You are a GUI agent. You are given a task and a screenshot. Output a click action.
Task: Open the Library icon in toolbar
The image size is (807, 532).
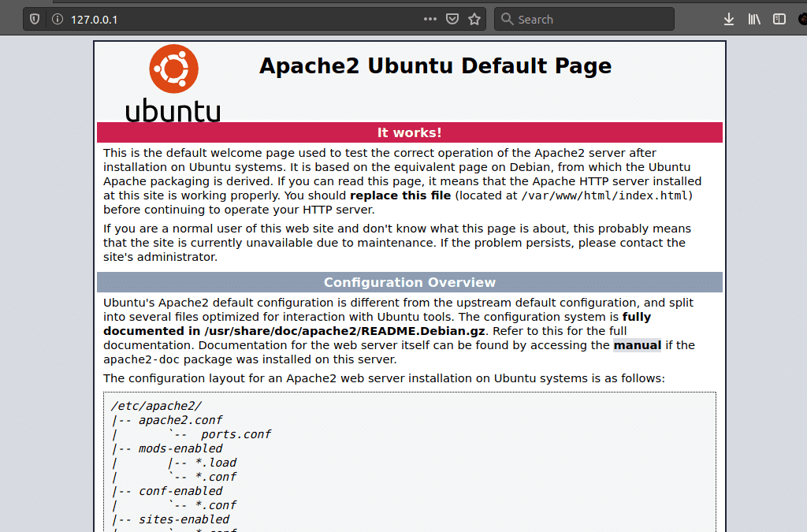click(x=754, y=19)
